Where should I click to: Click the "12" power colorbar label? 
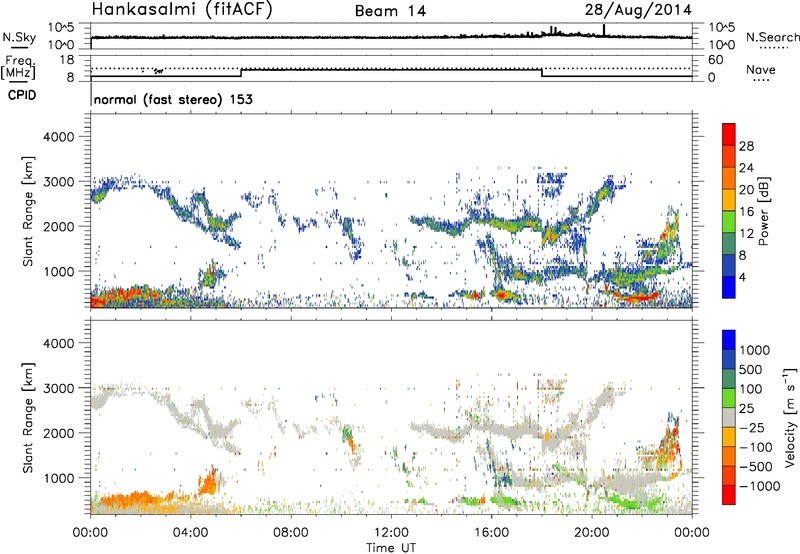746,234
